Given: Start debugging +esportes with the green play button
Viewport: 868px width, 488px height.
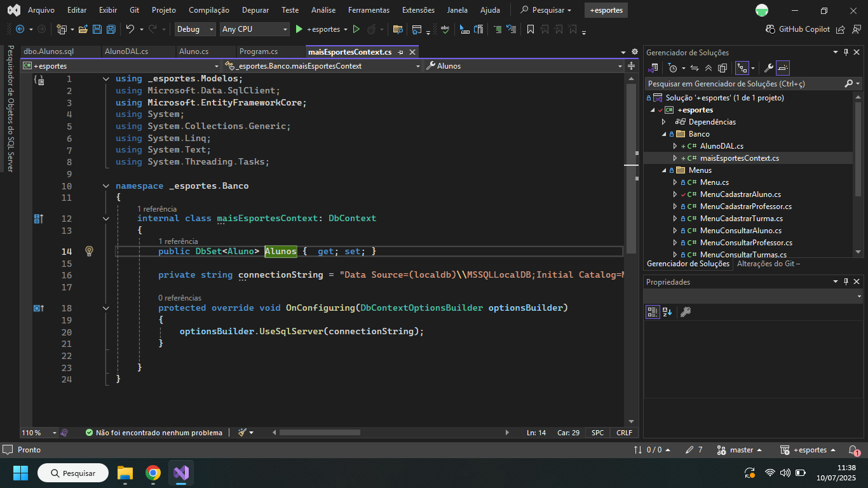Looking at the screenshot, I should click(299, 29).
